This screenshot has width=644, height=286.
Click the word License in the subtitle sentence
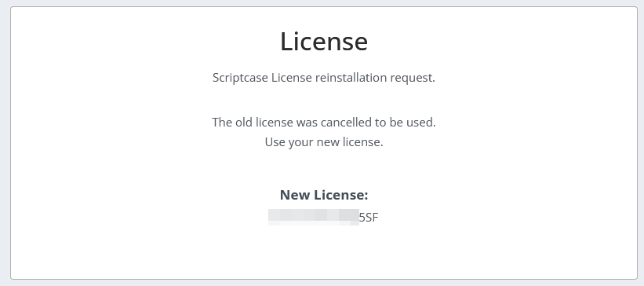(x=292, y=77)
